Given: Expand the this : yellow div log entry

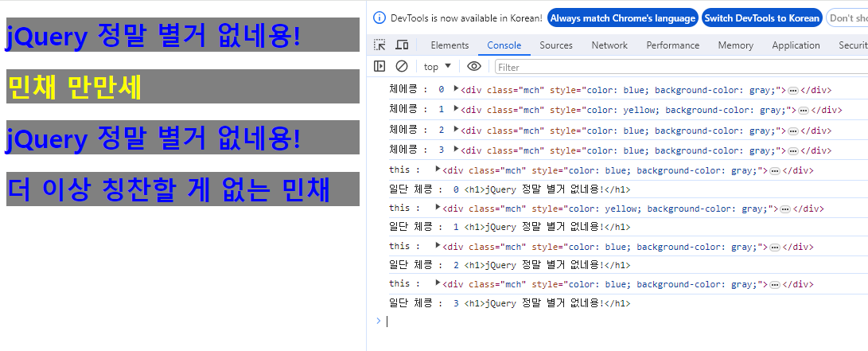Looking at the screenshot, I should pos(438,207).
